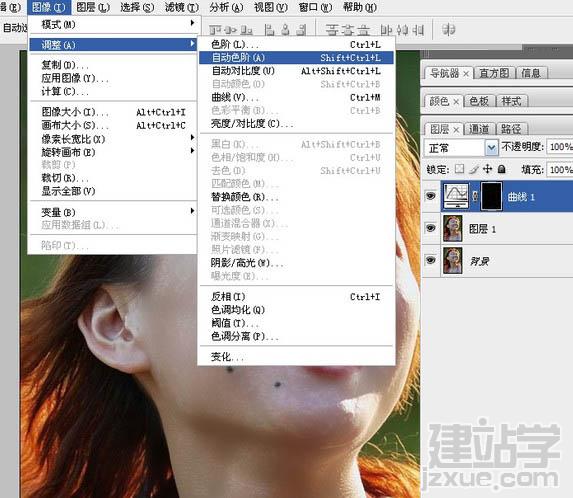The image size is (573, 498).
Task: Click the opacity (不透明度) value field
Action: [x=559, y=147]
